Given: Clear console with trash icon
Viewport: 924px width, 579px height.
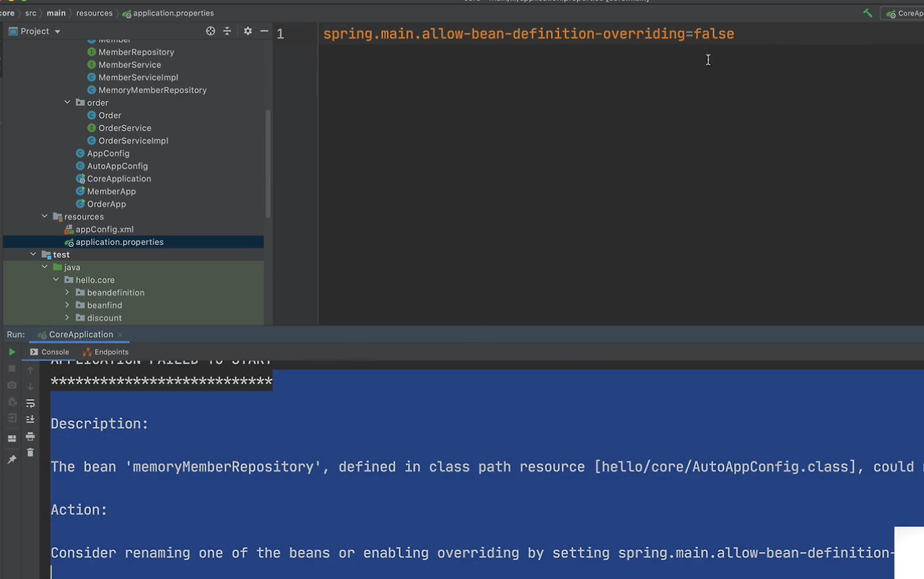Looking at the screenshot, I should (30, 453).
